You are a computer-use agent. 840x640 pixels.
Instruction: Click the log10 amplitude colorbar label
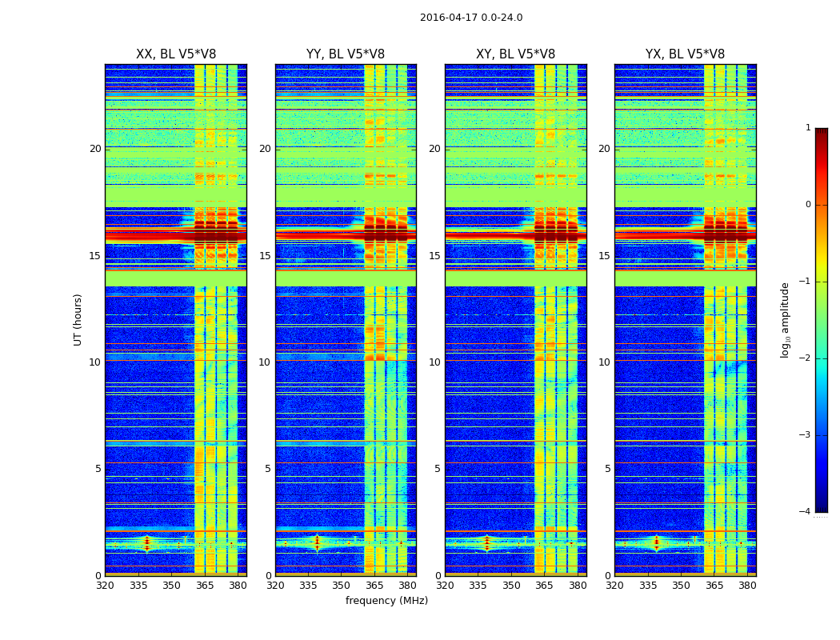pyautogui.click(x=786, y=319)
